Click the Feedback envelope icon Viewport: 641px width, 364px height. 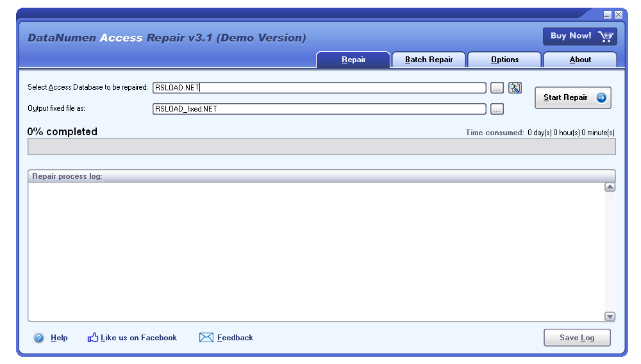click(206, 338)
